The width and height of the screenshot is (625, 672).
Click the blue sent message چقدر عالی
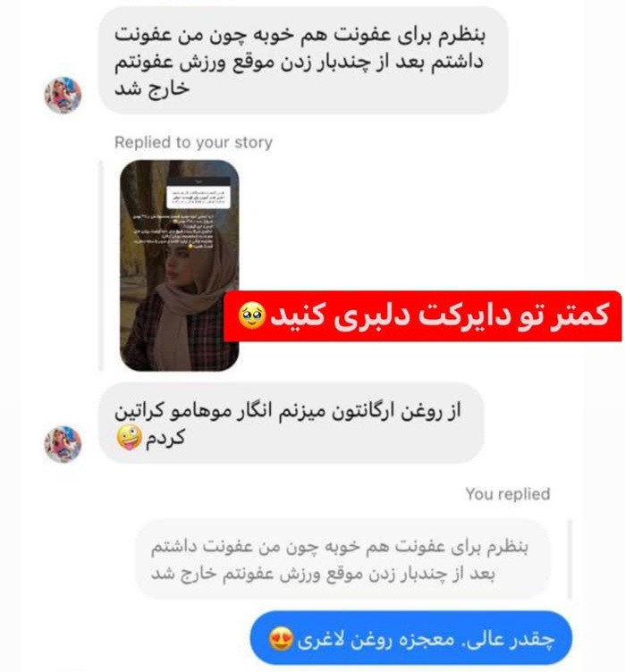(411, 638)
